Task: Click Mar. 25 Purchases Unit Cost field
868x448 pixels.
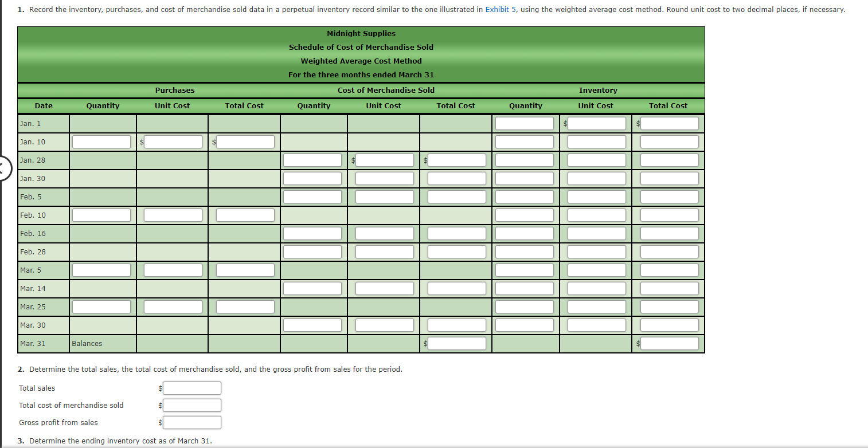Action: (173, 306)
